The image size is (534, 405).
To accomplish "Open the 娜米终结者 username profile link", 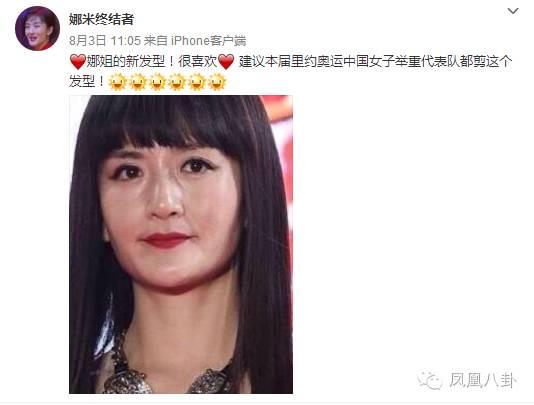I will click(101, 19).
